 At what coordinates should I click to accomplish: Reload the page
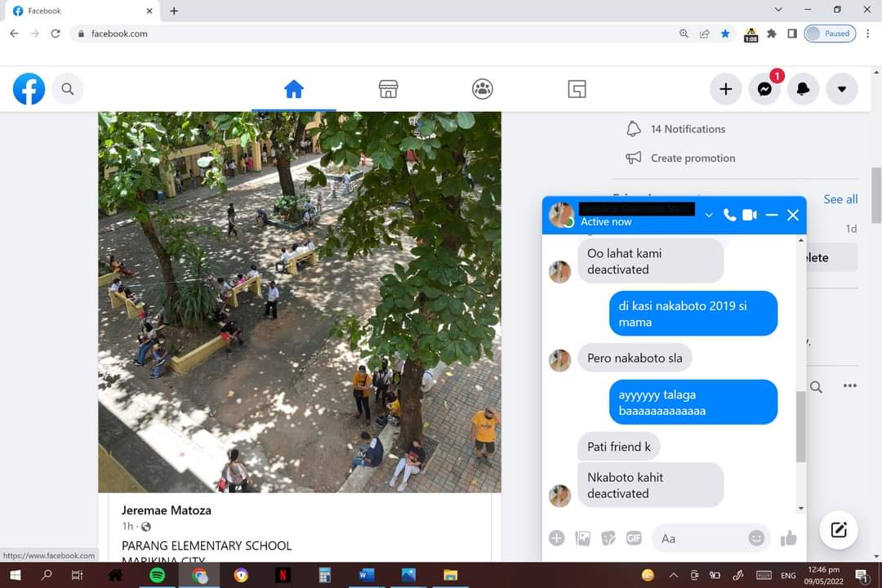pos(56,33)
